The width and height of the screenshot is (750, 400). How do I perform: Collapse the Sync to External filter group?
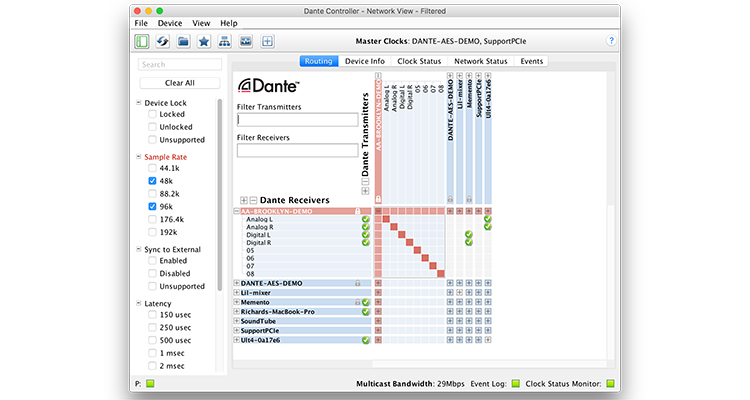tap(139, 249)
